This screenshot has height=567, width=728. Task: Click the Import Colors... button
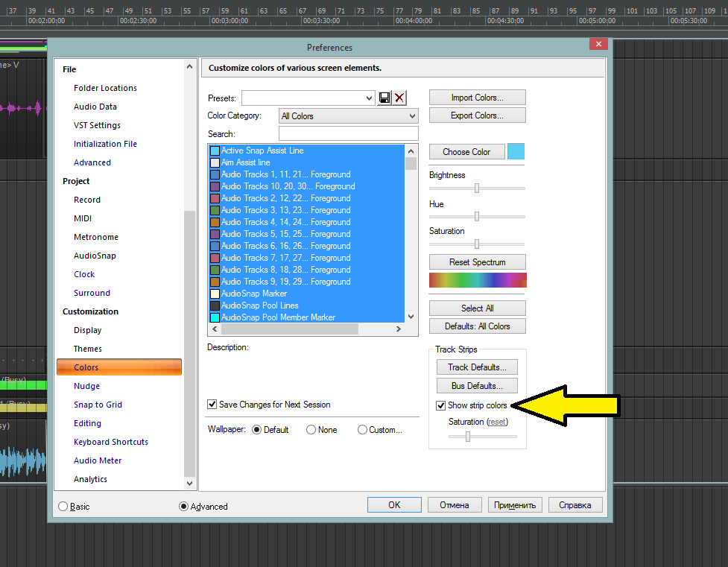pos(478,98)
